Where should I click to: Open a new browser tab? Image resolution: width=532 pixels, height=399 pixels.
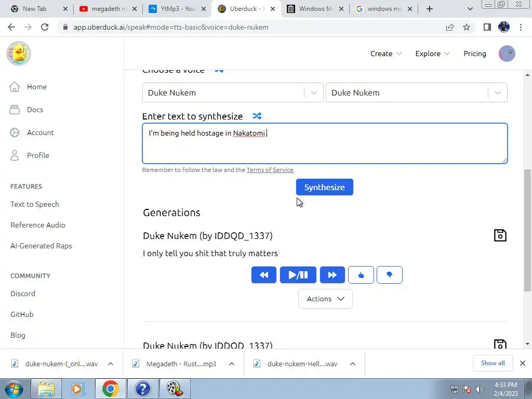[430, 9]
